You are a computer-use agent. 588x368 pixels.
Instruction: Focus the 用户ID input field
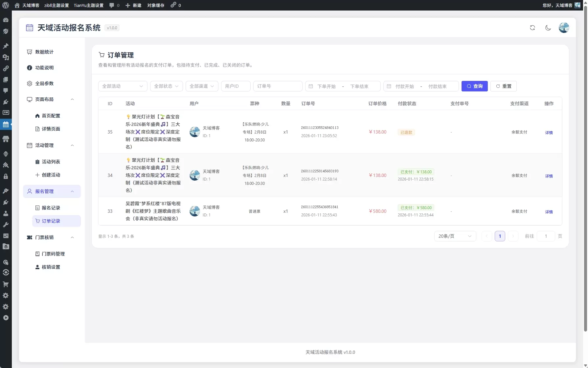pos(236,86)
